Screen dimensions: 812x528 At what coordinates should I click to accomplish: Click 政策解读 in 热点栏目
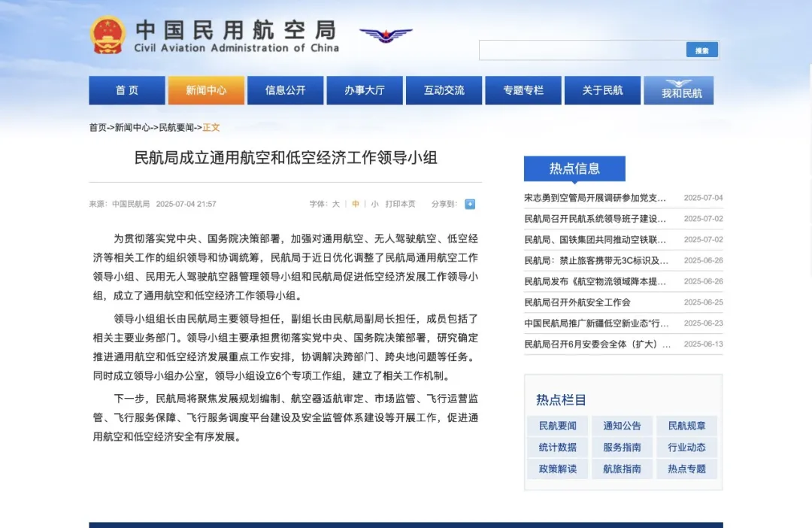558,469
